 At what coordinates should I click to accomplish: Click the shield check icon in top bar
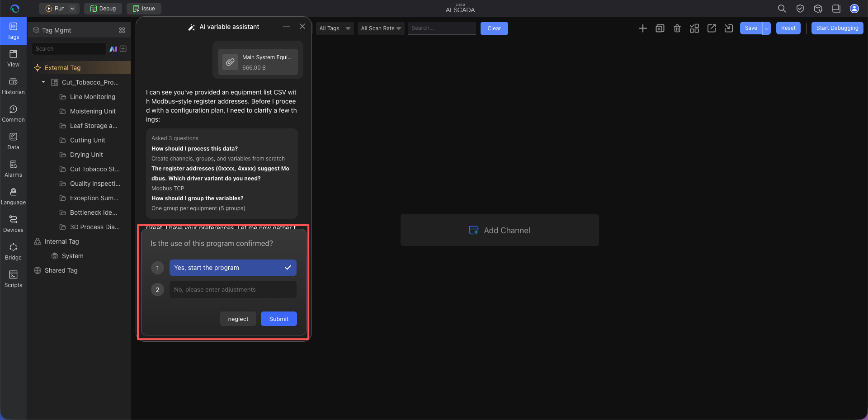coord(800,9)
